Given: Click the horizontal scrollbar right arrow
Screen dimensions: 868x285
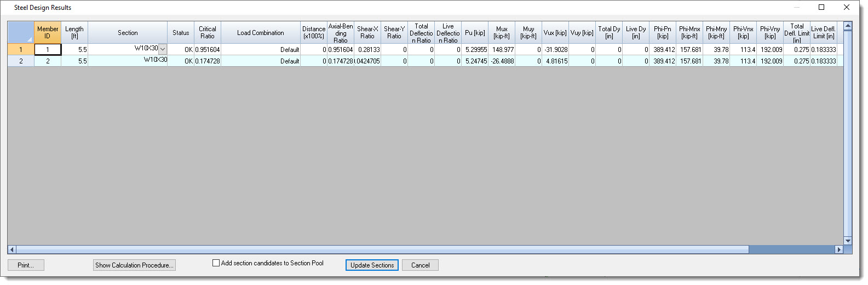Looking at the screenshot, I should 839,249.
